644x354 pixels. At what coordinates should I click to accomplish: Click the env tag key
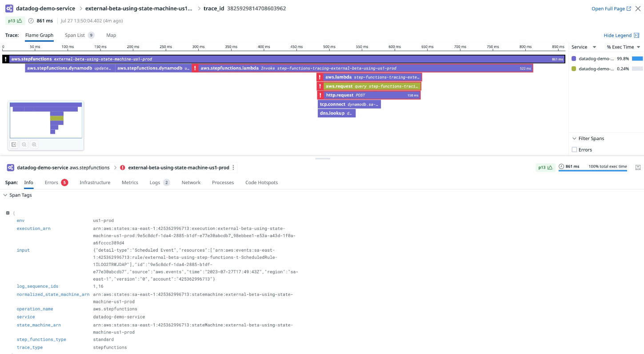pos(20,221)
